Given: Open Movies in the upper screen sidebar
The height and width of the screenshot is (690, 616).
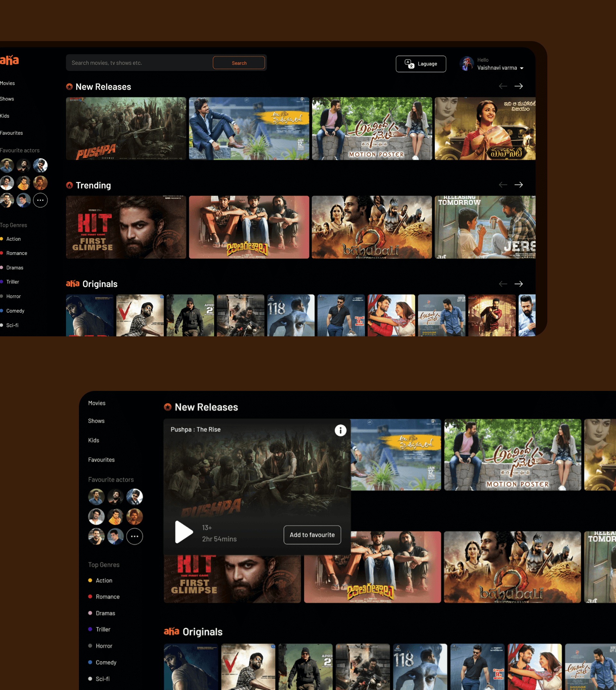Looking at the screenshot, I should tap(7, 83).
